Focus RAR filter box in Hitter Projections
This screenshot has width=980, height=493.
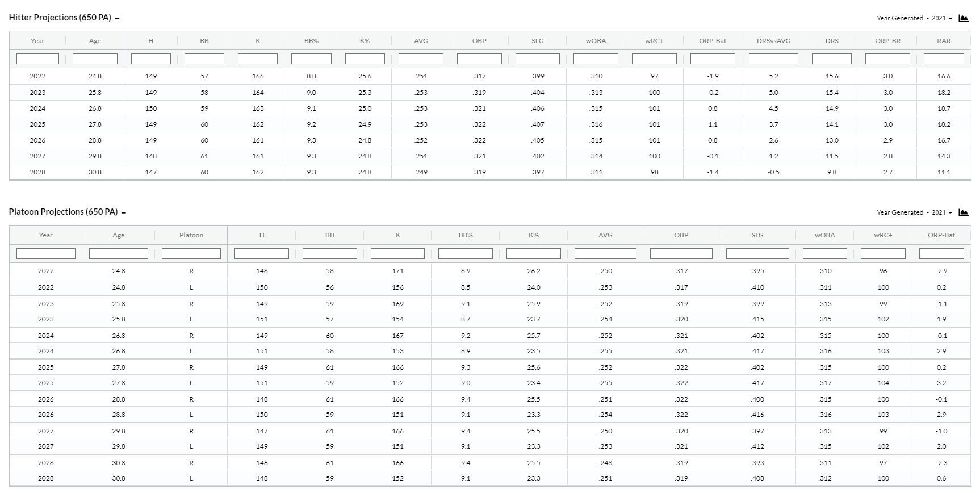click(944, 59)
